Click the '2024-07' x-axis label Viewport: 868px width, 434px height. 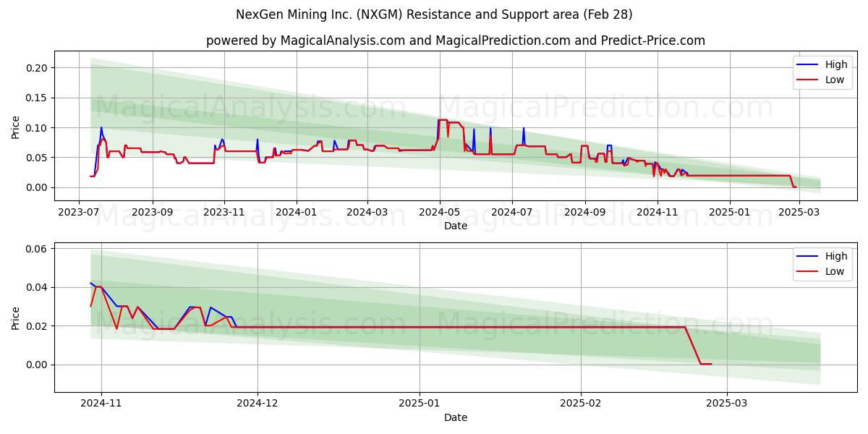(512, 213)
